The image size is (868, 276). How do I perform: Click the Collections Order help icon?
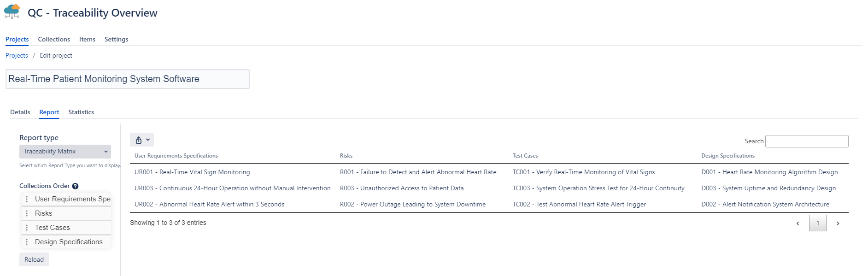pos(75,186)
